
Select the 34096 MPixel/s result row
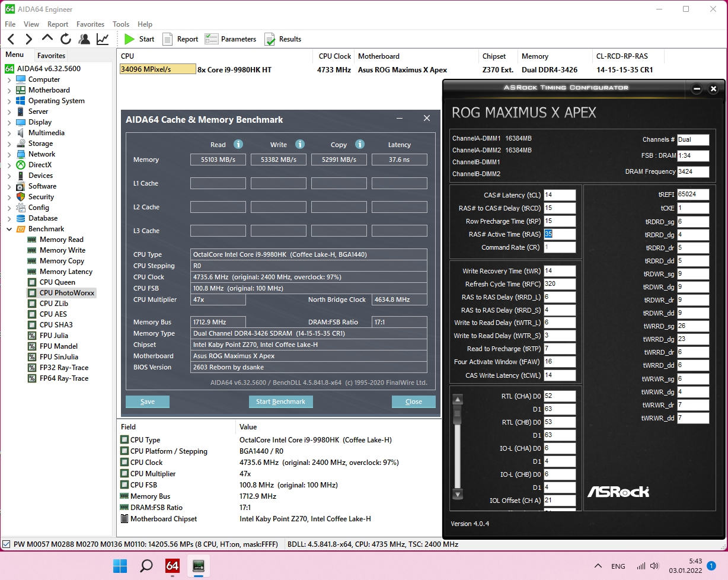tap(391, 69)
